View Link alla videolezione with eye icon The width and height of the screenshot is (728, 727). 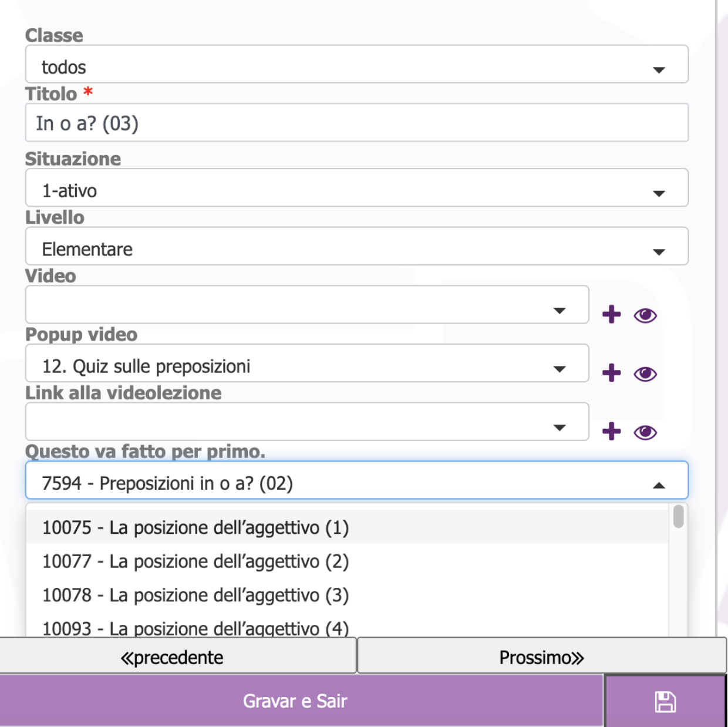[x=645, y=433]
